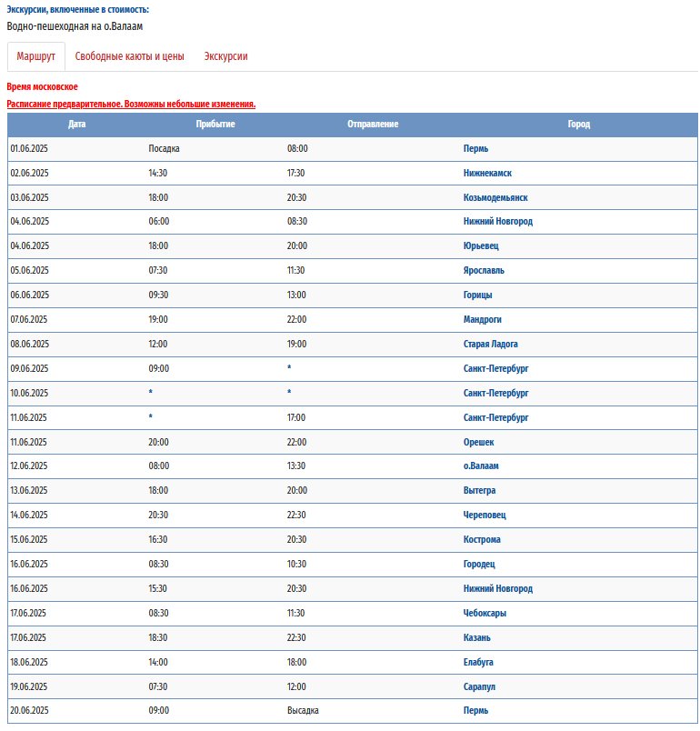Open the Юрьевец city link
Image resolution: width=700 pixels, height=731 pixels.
(x=481, y=245)
